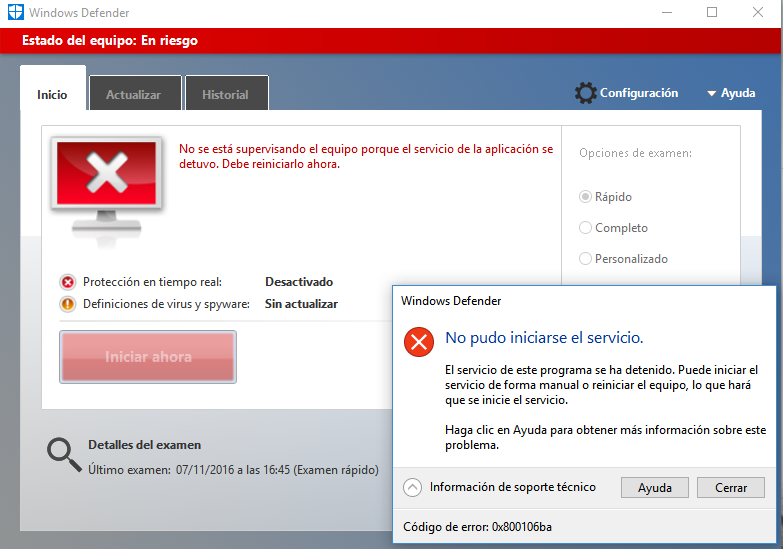The image size is (783, 549).
Task: Open the Historial tab
Action: click(x=227, y=94)
